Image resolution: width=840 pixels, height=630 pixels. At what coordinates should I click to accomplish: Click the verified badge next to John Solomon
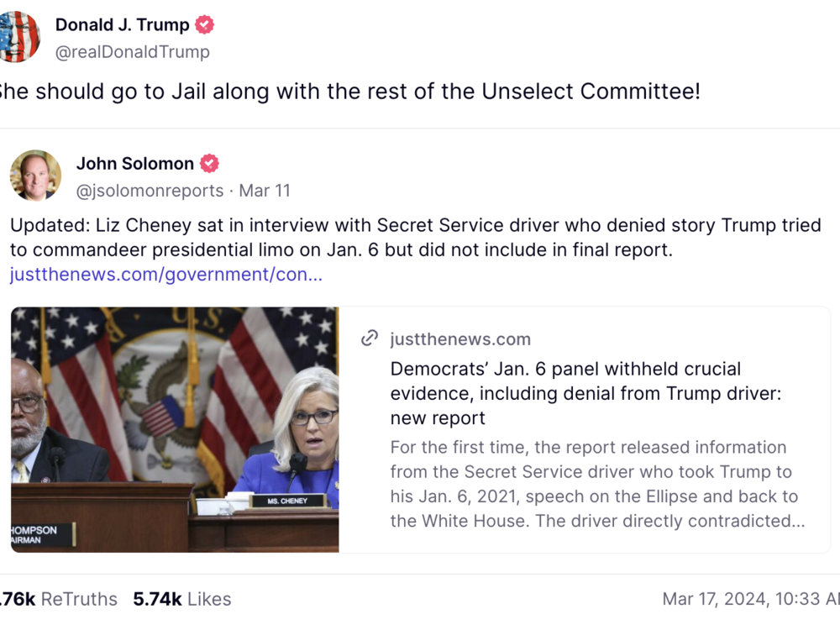point(209,164)
